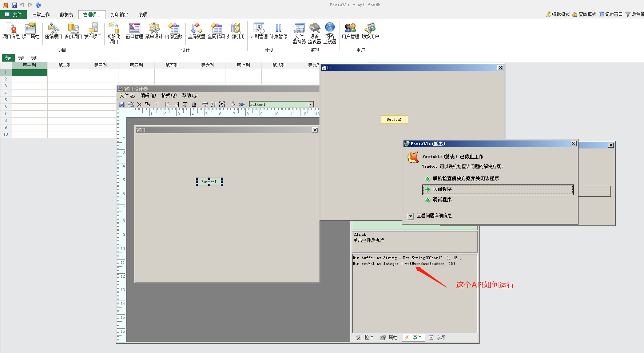Open the Button1 control dropdown

311,104
